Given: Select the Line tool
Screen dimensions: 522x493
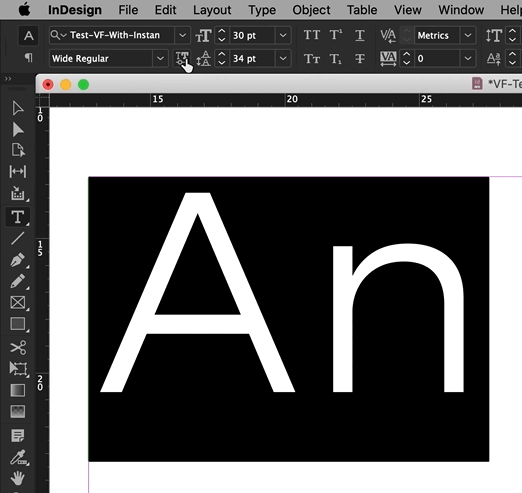Looking at the screenshot, I should point(17,238).
